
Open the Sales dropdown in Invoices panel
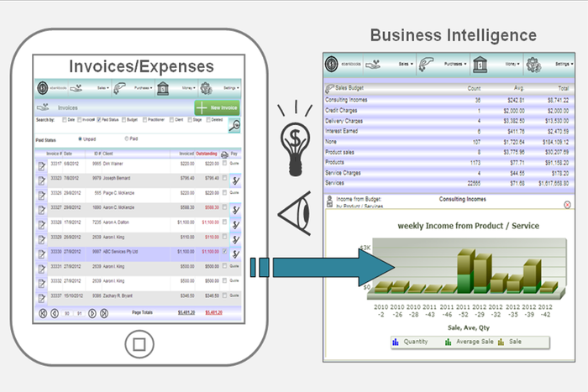pyautogui.click(x=104, y=87)
